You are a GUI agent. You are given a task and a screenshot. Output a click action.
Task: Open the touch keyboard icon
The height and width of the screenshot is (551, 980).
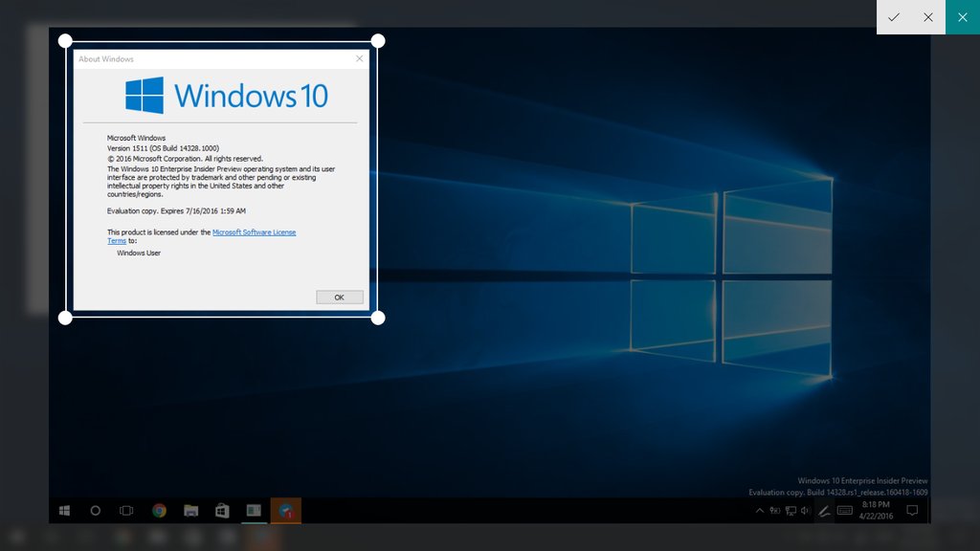click(x=845, y=511)
